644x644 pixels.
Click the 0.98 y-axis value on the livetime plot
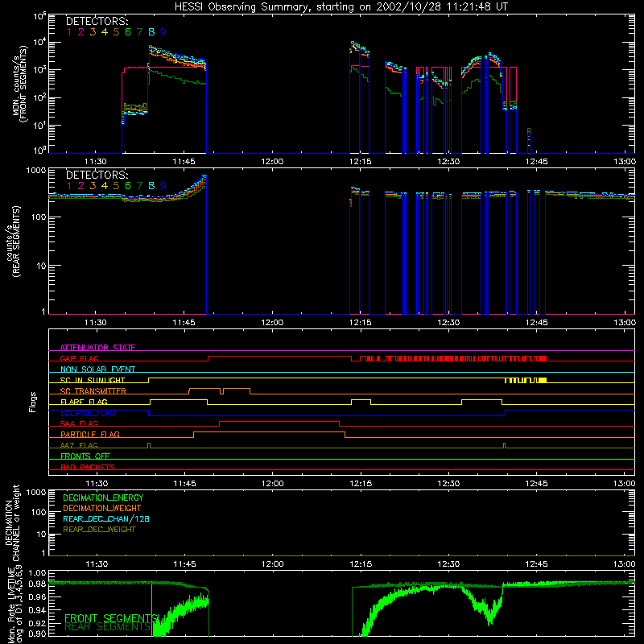coord(38,584)
